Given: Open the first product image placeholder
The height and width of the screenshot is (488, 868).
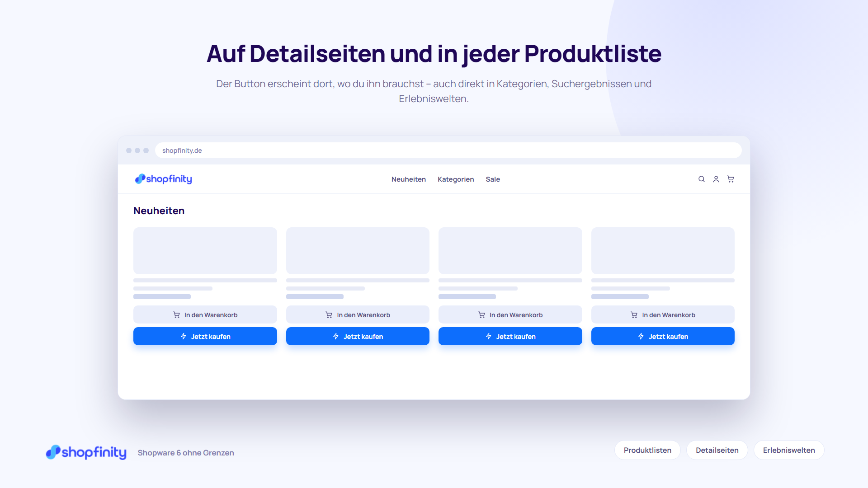Looking at the screenshot, I should [205, 251].
